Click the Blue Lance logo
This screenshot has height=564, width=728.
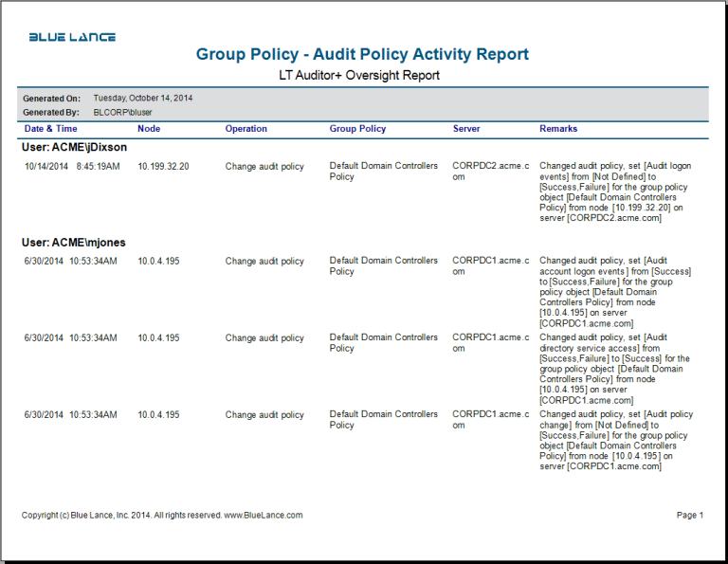point(72,37)
